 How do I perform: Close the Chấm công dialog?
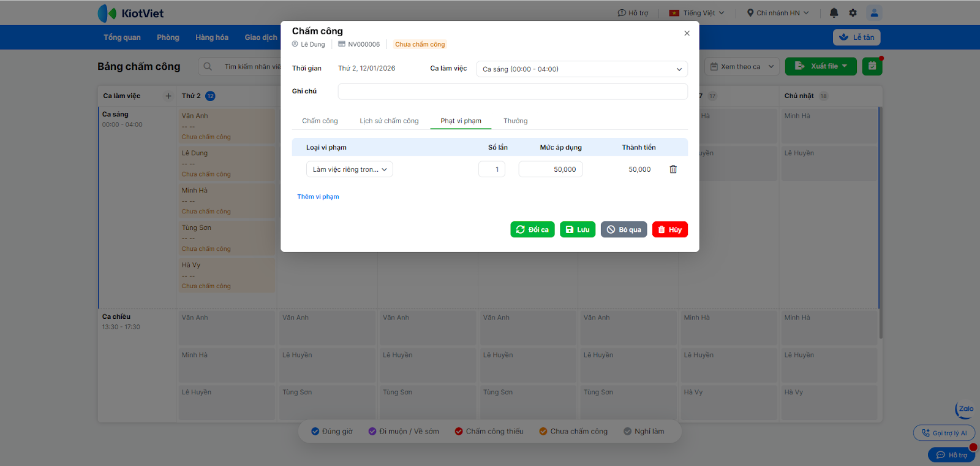pyautogui.click(x=687, y=33)
